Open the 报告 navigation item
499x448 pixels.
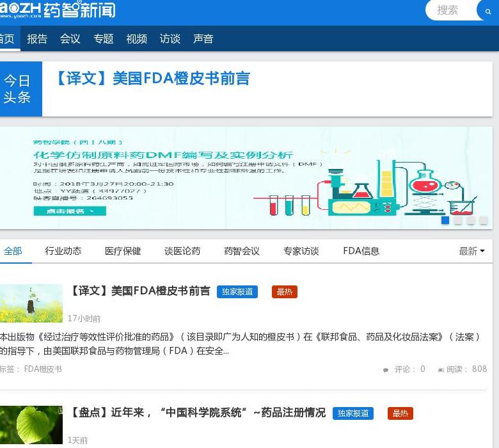[37, 38]
